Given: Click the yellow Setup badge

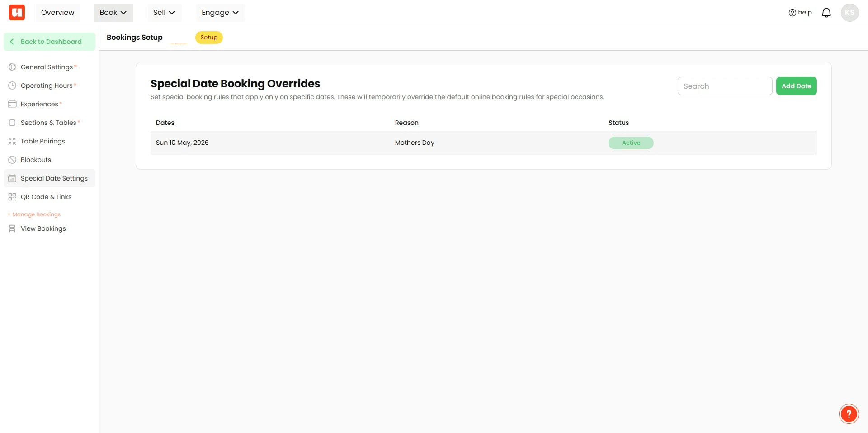Looking at the screenshot, I should click(209, 38).
